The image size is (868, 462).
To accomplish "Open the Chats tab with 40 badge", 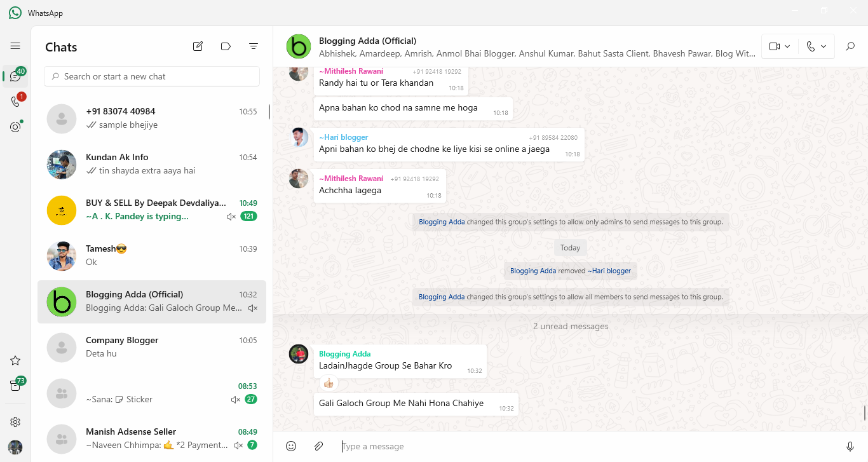I will click(x=15, y=76).
